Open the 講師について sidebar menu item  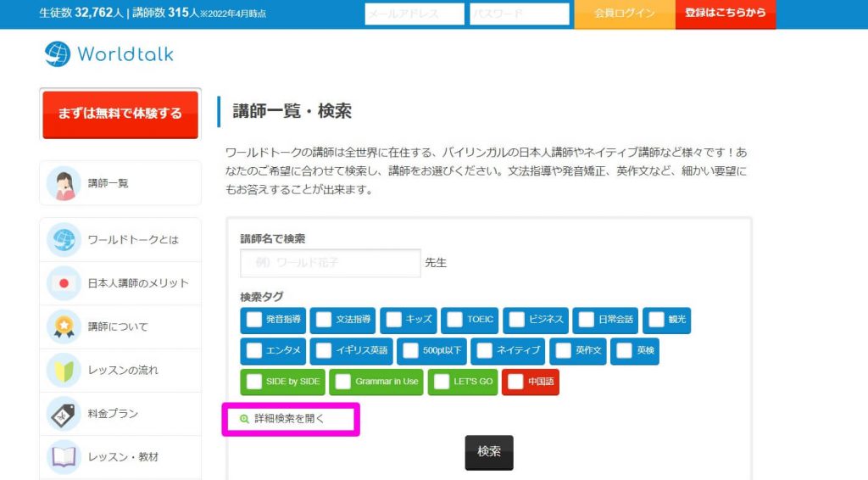(x=120, y=327)
